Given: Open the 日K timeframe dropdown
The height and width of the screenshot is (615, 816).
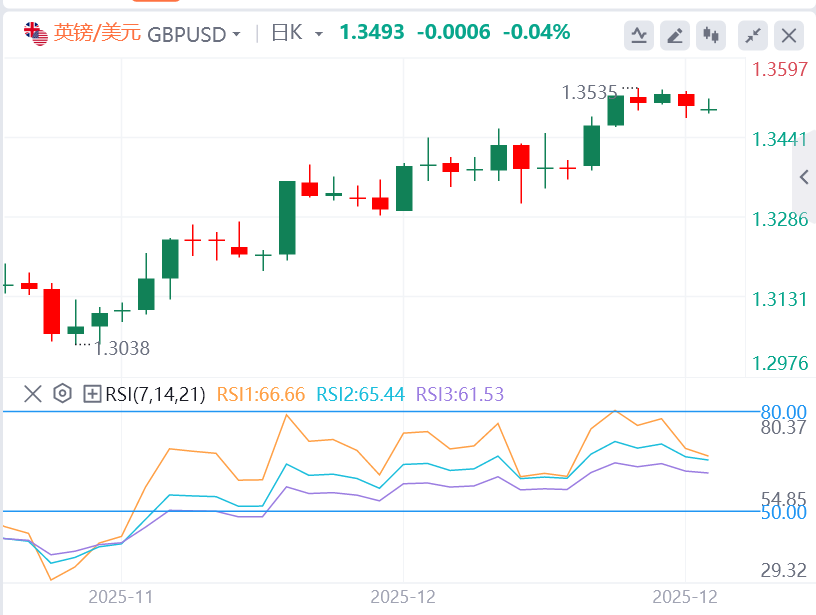Looking at the screenshot, I should coord(297,34).
